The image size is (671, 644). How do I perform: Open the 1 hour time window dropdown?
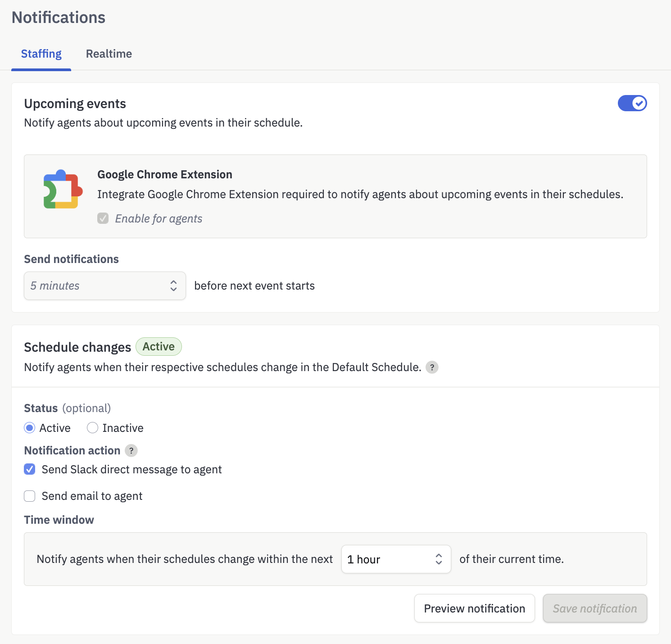396,559
